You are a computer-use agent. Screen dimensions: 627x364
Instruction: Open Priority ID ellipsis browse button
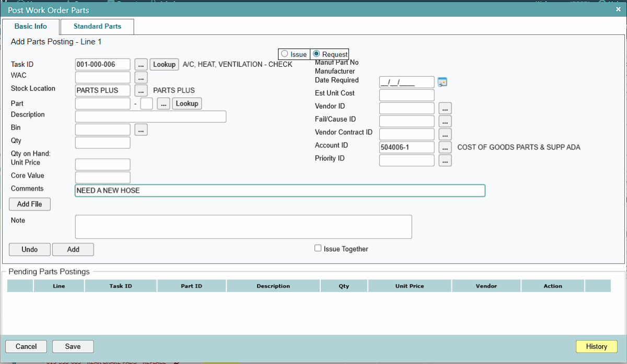point(445,161)
